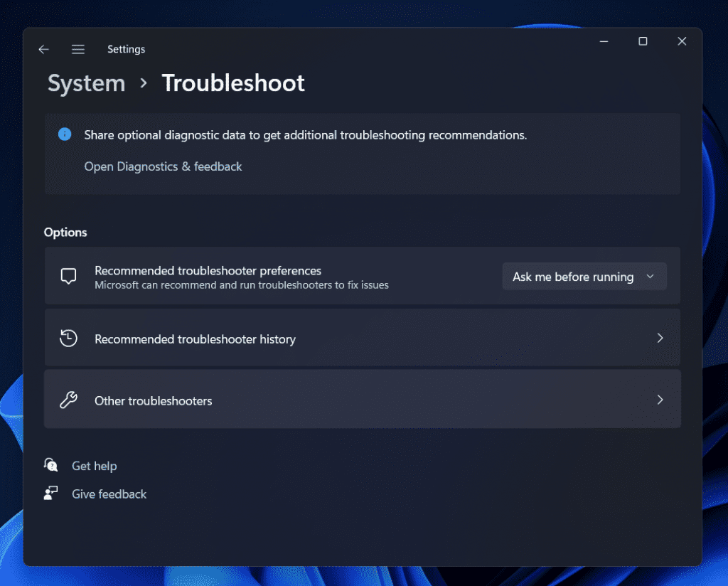
Task: Expand Other troubleshooters via right chevron
Action: click(x=660, y=400)
